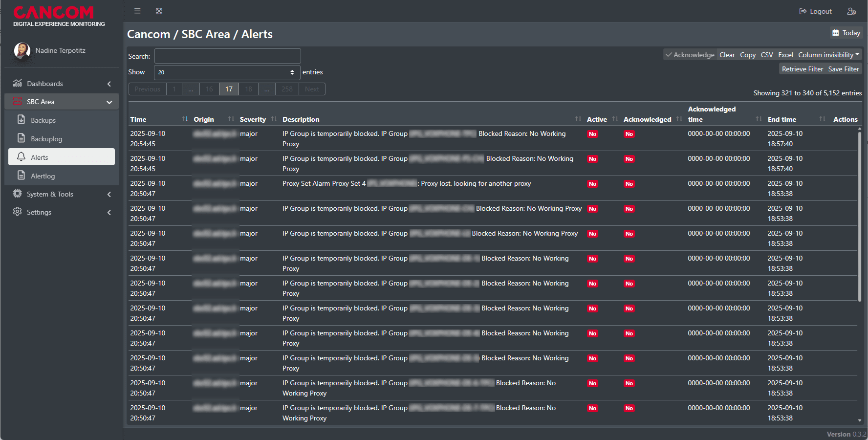Screen dimensions: 868x440
Task: Go to page 16
Action: 209,89
